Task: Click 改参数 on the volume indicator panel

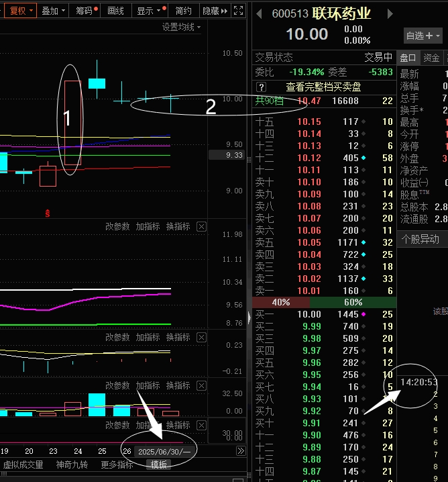Action: [117, 385]
